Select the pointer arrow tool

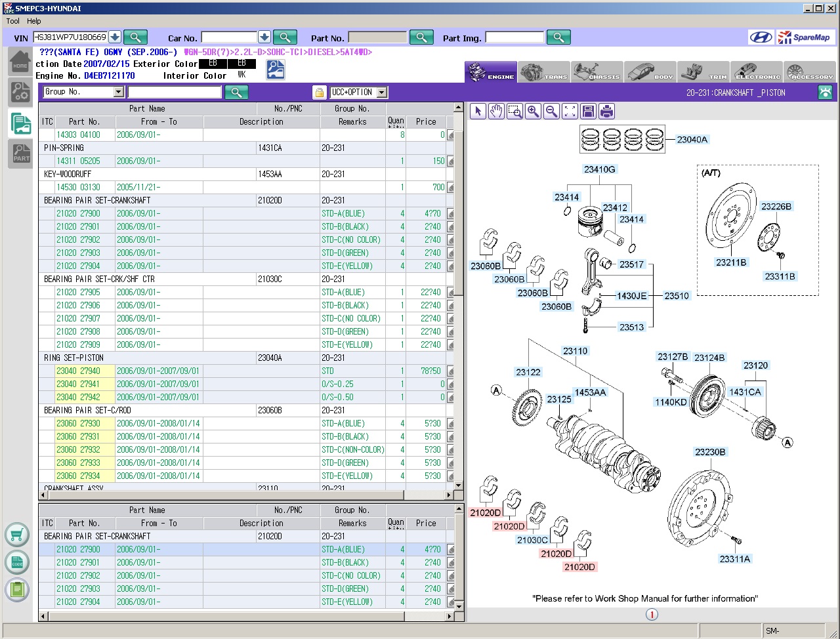pos(478,112)
